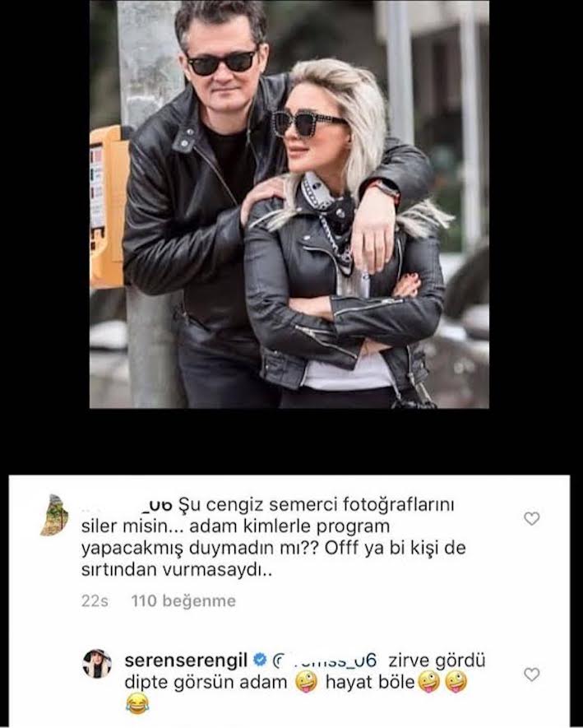This screenshot has width=583, height=728.
Task: Visit the serenserengil username link
Action: (186, 661)
